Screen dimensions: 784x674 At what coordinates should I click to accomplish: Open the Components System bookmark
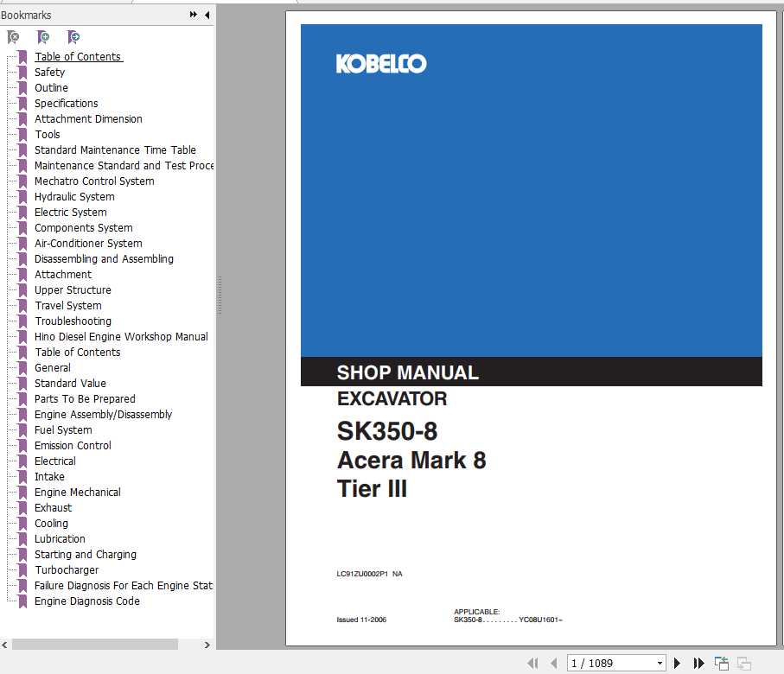click(x=84, y=227)
